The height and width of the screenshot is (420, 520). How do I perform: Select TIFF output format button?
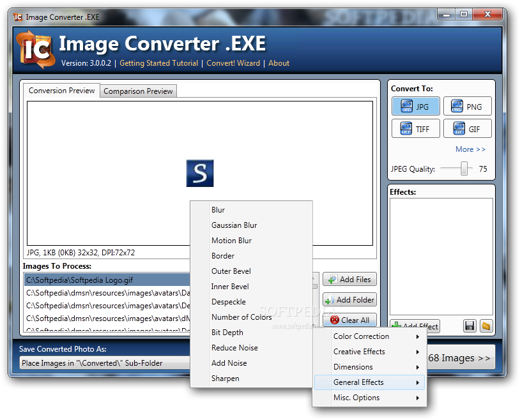(x=415, y=128)
